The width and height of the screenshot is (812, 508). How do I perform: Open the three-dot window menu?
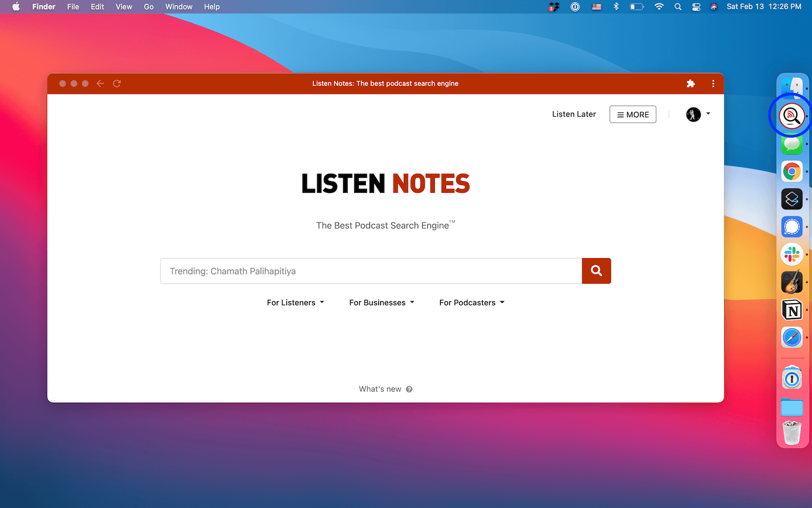(713, 83)
